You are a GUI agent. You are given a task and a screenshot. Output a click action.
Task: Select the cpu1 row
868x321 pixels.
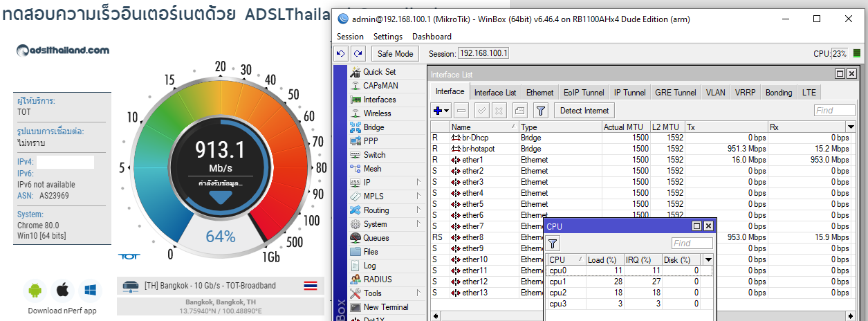[629, 282]
